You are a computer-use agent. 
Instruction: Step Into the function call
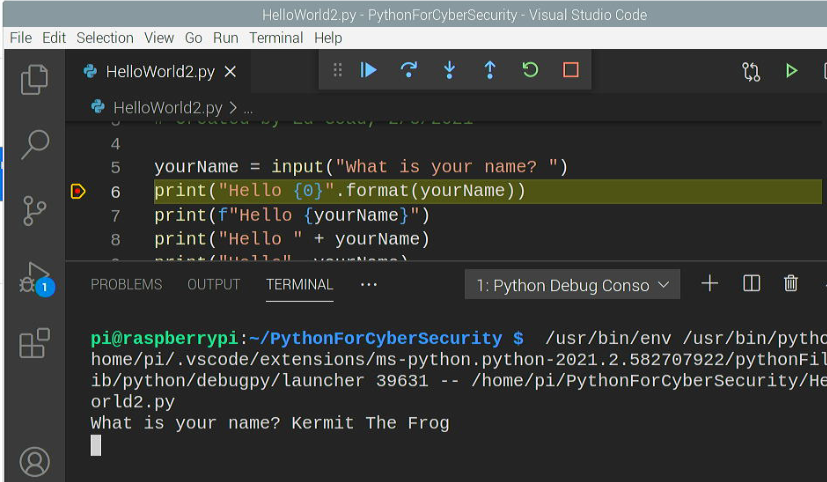449,70
